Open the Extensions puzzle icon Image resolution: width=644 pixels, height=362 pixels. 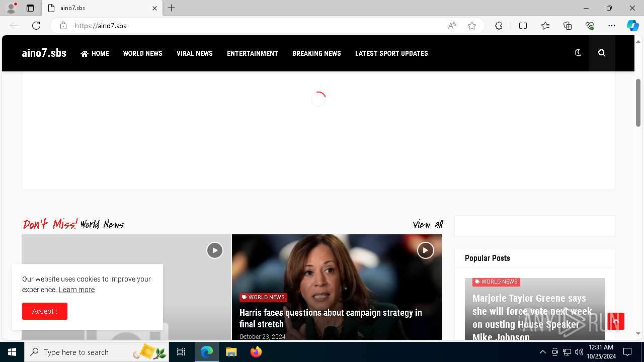[499, 26]
